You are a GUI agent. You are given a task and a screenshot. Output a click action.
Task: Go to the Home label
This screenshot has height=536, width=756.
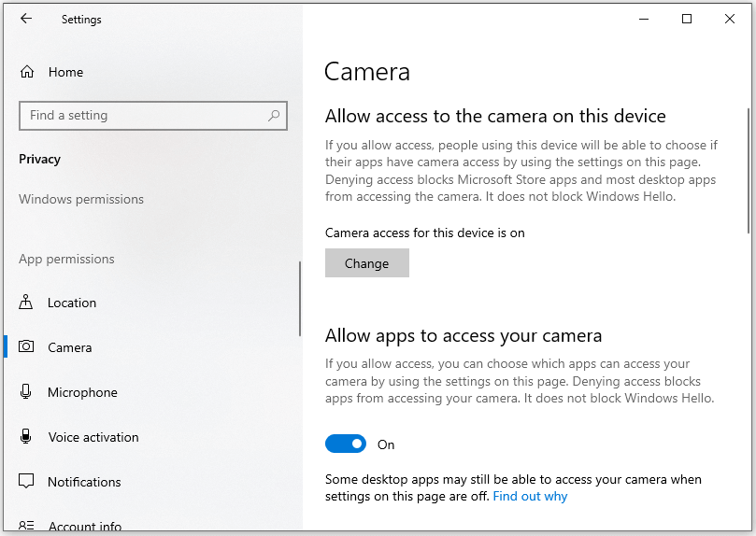point(65,72)
